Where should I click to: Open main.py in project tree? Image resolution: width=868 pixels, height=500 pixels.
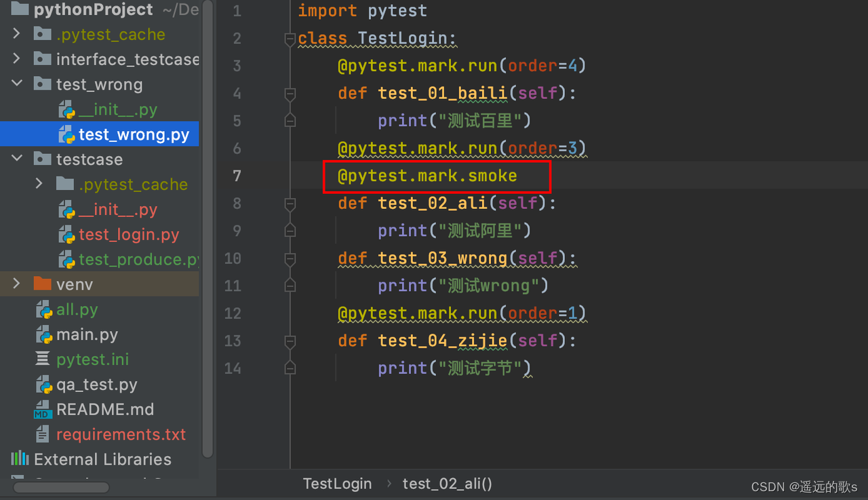pyautogui.click(x=87, y=334)
